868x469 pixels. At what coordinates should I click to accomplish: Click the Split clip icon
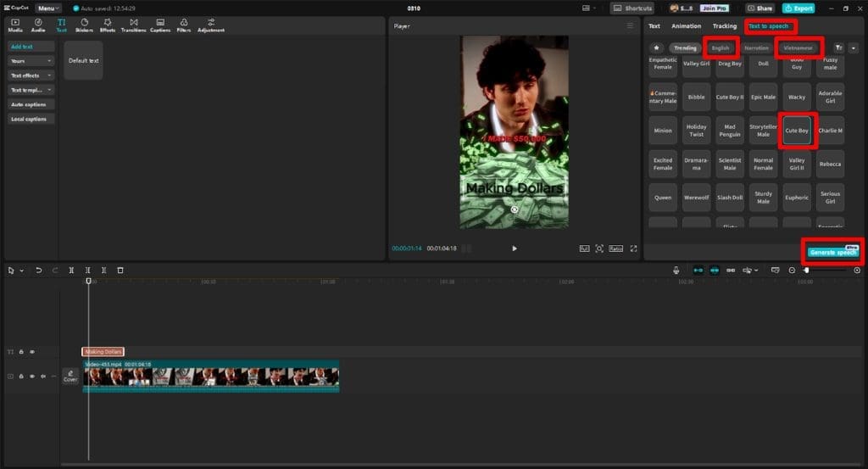[x=71, y=271]
